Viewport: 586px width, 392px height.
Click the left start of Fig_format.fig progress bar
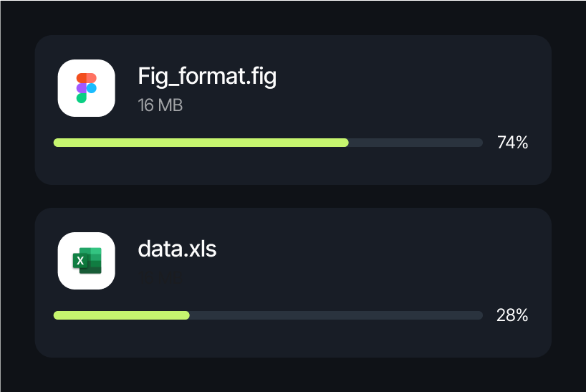[x=57, y=143]
